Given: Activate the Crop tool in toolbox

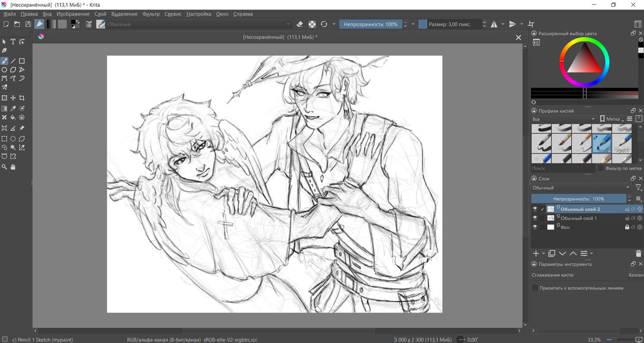Looking at the screenshot, I should [x=22, y=98].
